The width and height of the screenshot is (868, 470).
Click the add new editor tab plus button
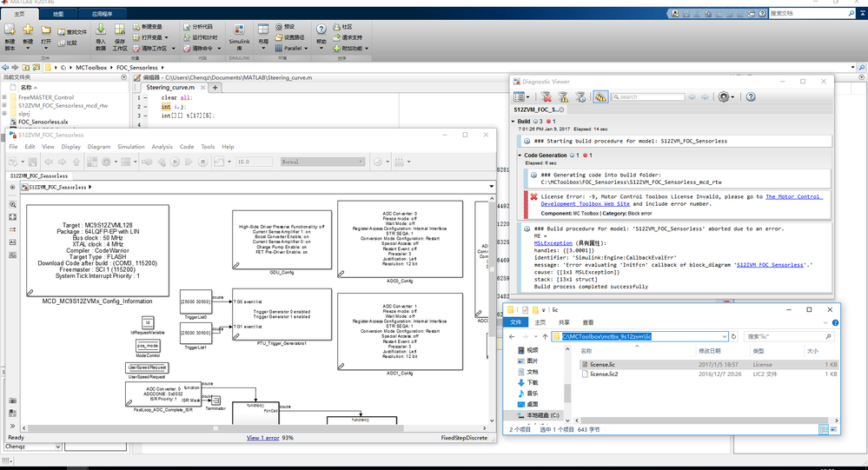215,88
